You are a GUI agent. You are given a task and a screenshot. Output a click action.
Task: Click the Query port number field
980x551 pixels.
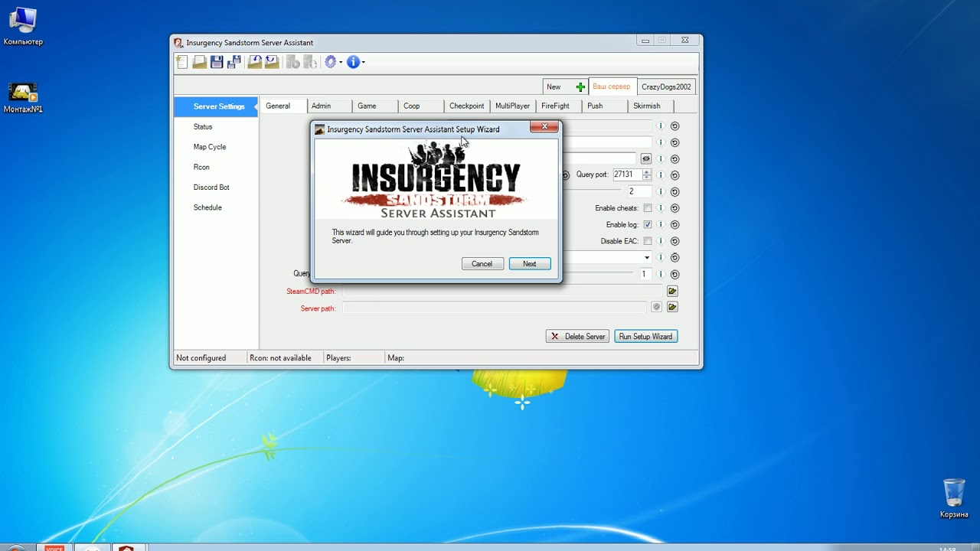coord(626,175)
